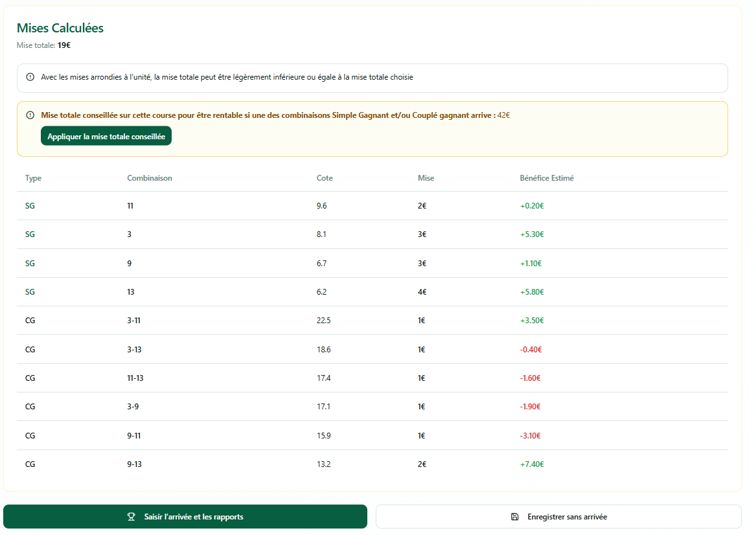Click the Mises Calculées heading
756x535 pixels.
[60, 28]
